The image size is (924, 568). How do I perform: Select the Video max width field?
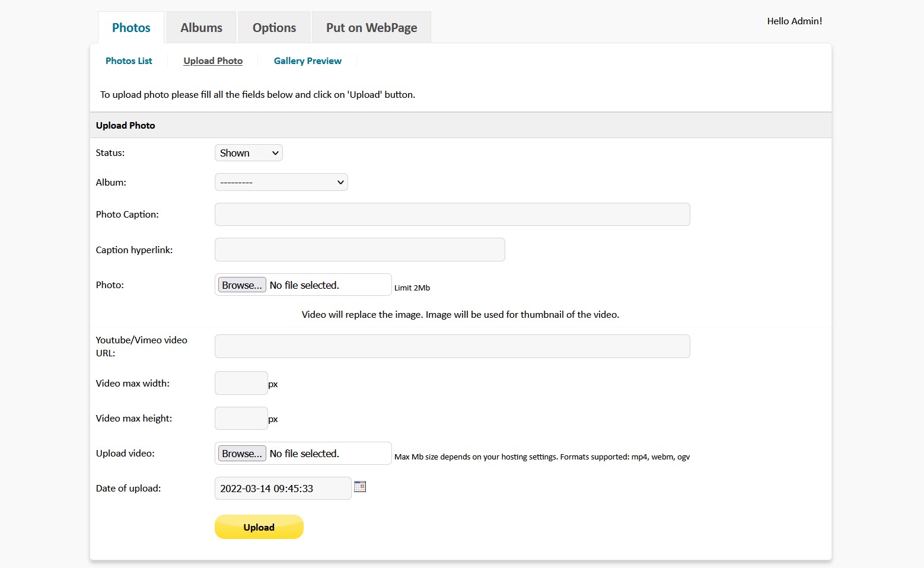241,383
